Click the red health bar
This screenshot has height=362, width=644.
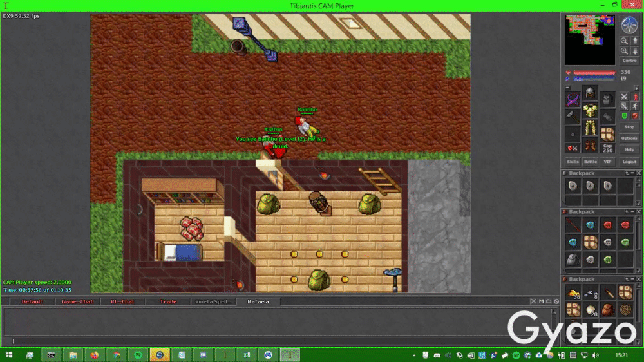594,73
